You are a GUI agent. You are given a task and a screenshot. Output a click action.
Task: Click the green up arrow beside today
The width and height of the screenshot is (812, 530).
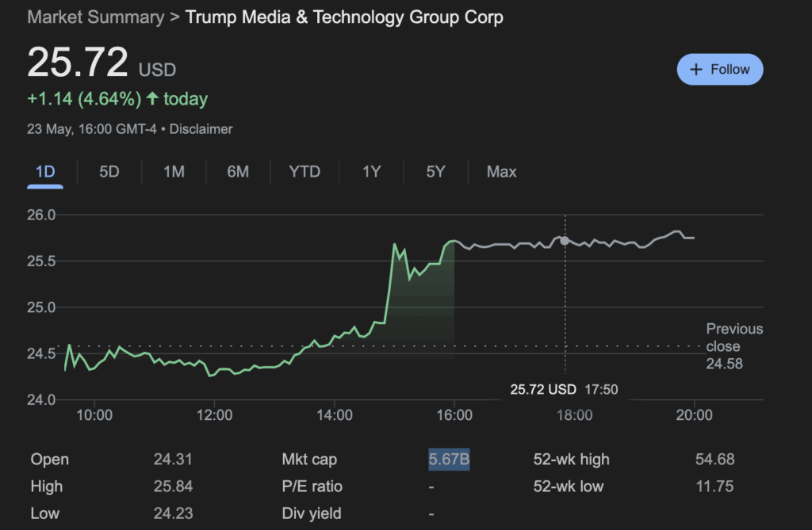click(152, 100)
